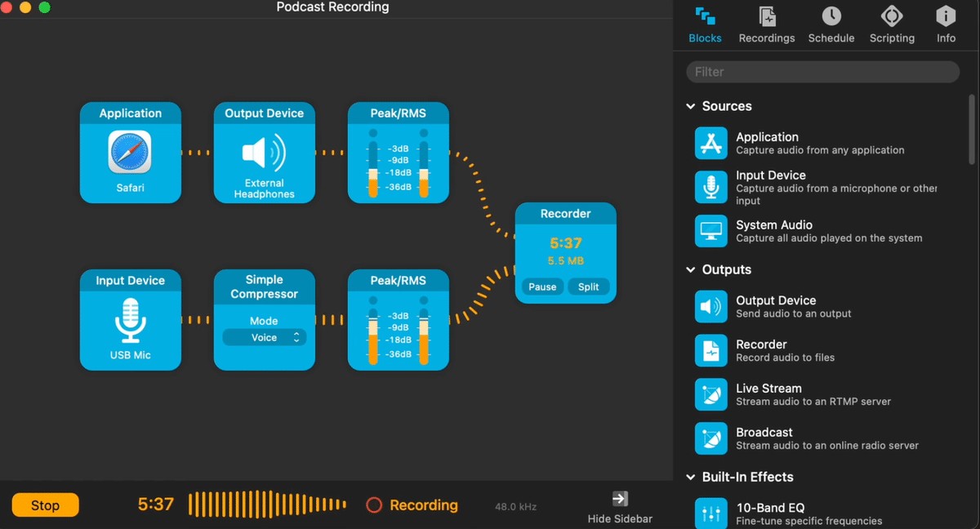
Task: Switch to the Recordings tab
Action: (766, 24)
